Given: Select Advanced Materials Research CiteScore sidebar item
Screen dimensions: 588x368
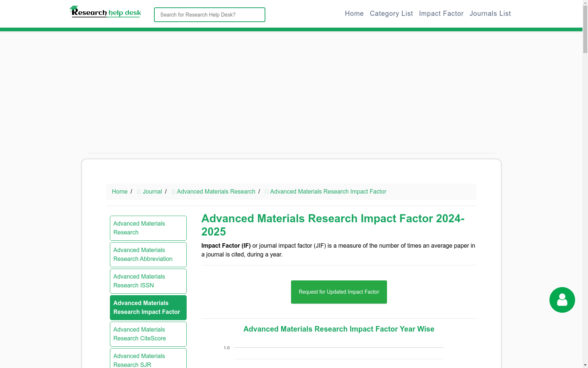Looking at the screenshot, I should 148,334.
